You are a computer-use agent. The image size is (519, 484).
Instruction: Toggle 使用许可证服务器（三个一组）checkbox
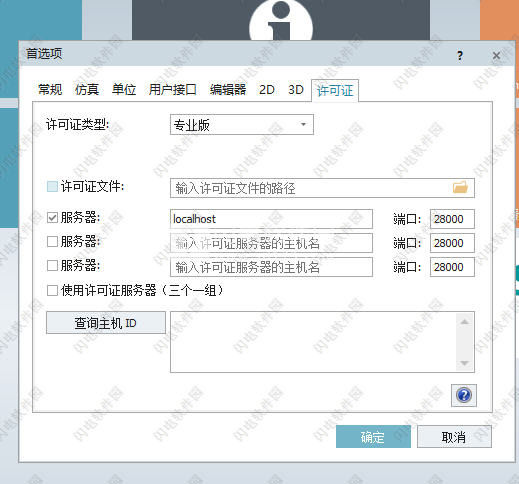pos(52,290)
